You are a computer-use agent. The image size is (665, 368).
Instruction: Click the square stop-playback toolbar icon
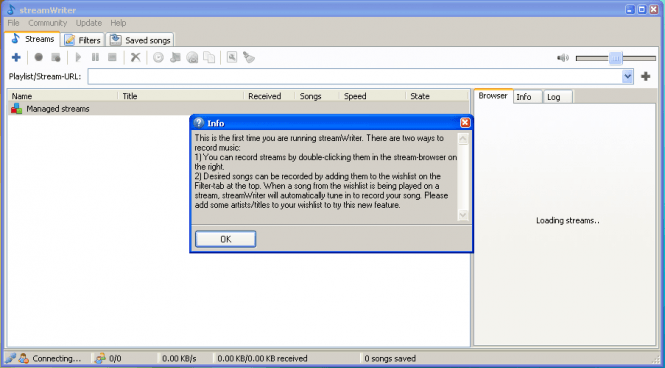click(x=112, y=57)
